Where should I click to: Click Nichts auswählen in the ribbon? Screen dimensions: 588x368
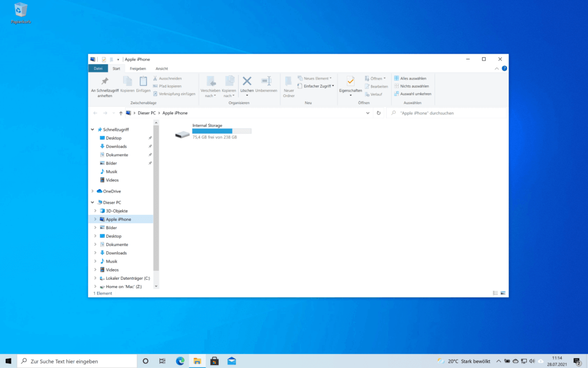point(411,86)
